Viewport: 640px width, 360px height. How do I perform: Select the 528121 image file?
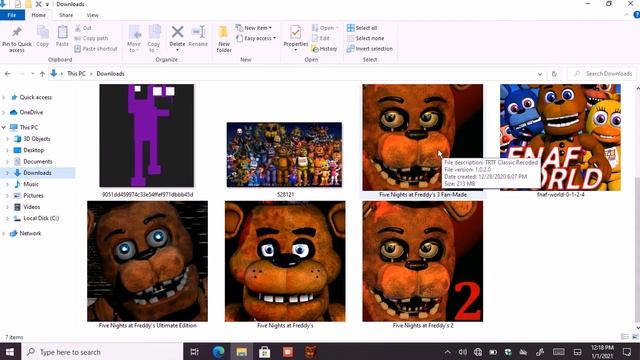point(284,154)
